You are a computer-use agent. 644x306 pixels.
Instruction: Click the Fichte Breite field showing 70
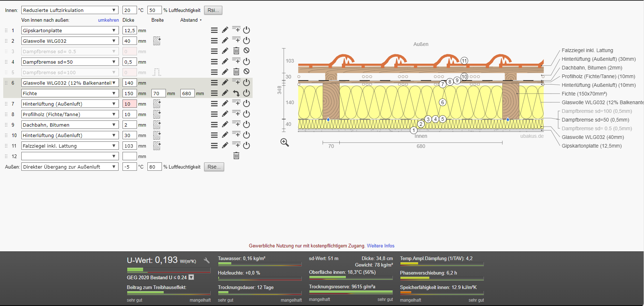[x=158, y=93]
